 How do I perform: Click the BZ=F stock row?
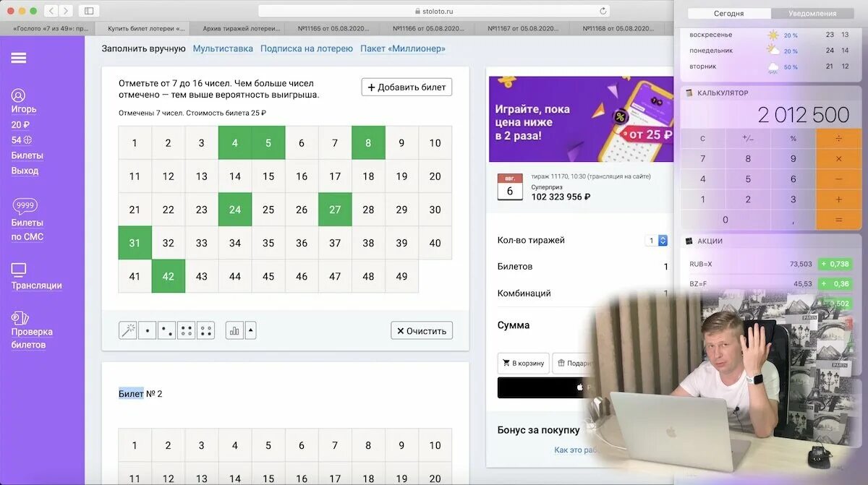click(x=771, y=283)
